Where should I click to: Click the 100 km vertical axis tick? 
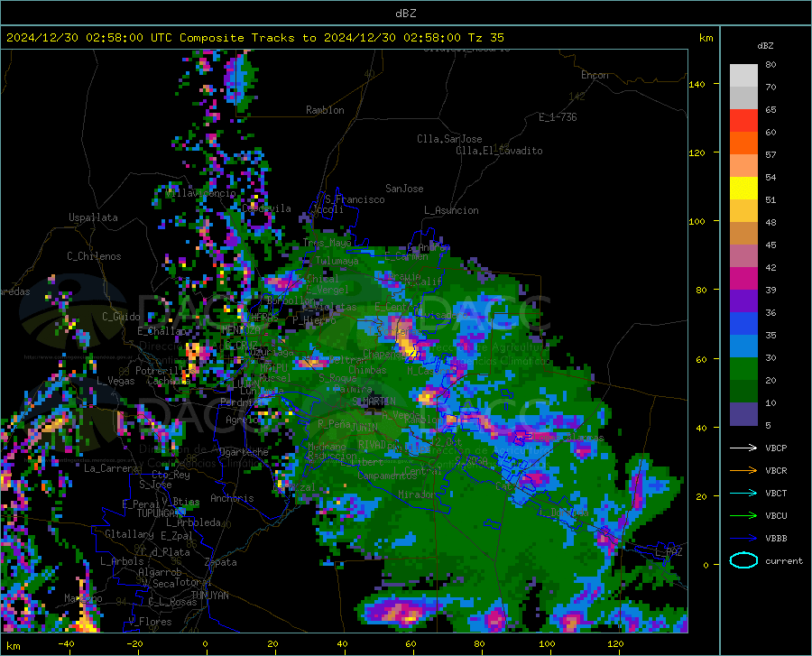[x=697, y=221]
